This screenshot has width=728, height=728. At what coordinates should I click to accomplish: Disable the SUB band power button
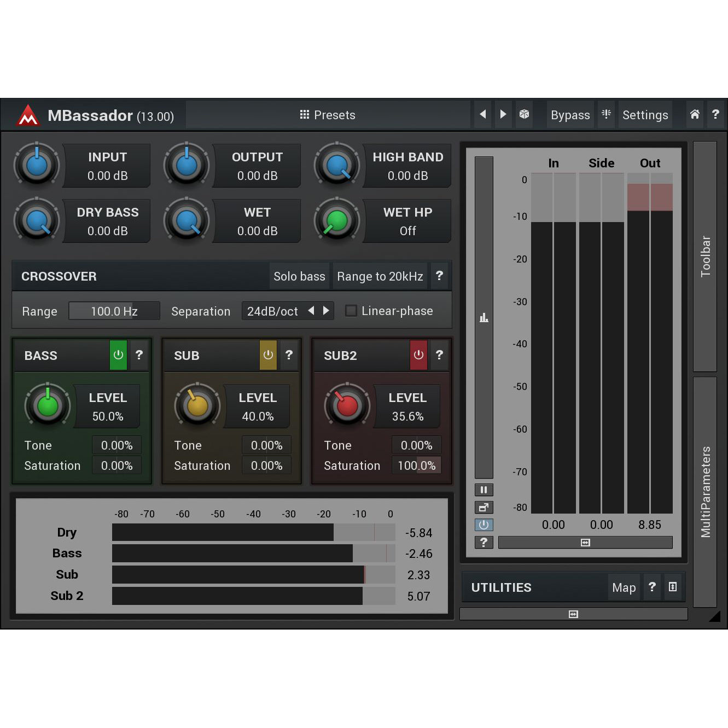coord(268,355)
